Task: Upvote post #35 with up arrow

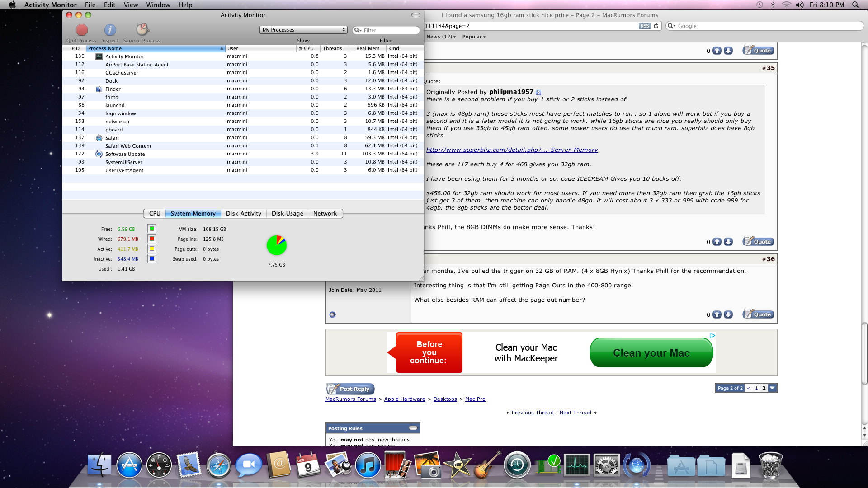Action: (717, 242)
